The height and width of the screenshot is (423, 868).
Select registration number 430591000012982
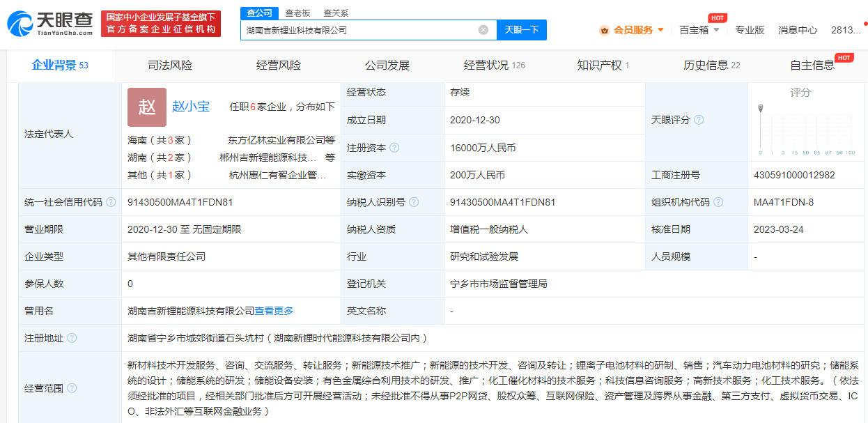pyautogui.click(x=794, y=175)
